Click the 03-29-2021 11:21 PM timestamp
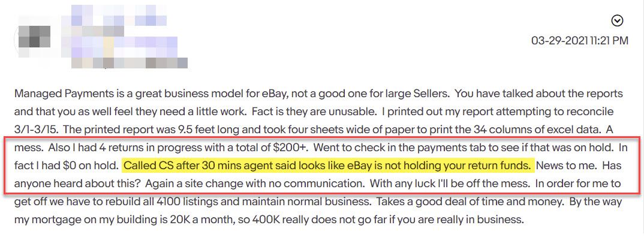 (x=580, y=40)
